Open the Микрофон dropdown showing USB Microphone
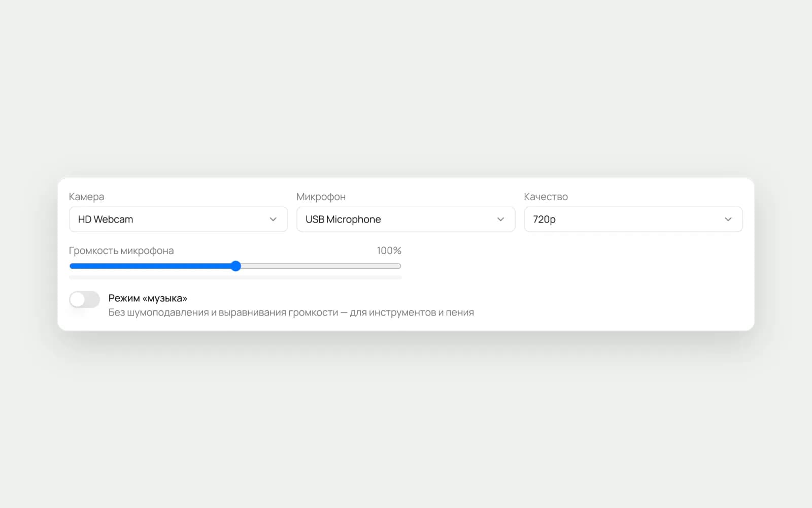This screenshot has width=812, height=508. pyautogui.click(x=405, y=219)
